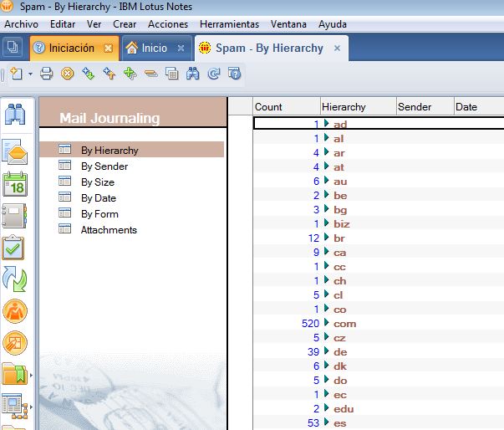Screen dimensions: 504x430
Task: Open the Ventana menu
Action: point(288,24)
